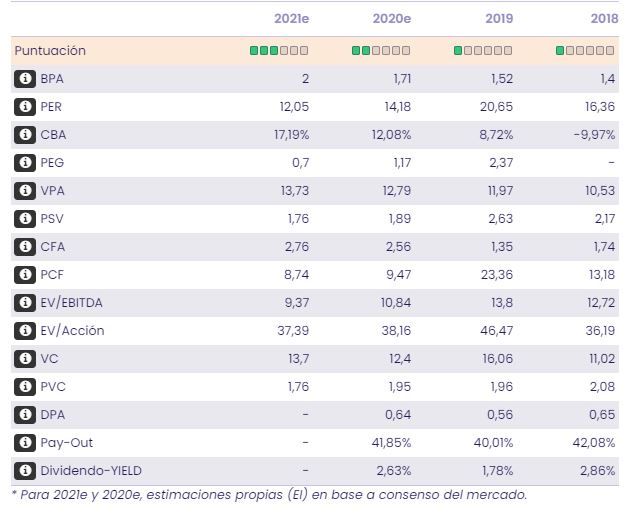Open info icon beside EV/EBITDA
Screen dimensions: 627x519
pos(24,303)
